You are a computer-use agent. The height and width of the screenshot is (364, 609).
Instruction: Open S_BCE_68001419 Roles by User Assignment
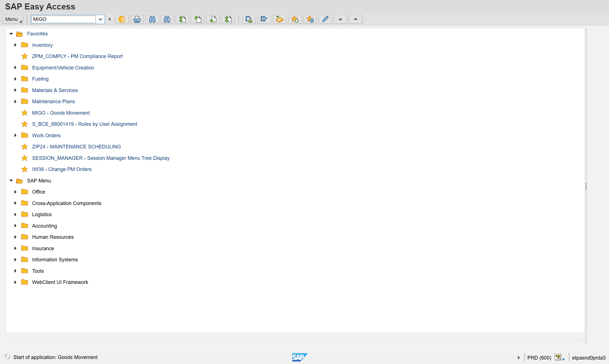(85, 124)
